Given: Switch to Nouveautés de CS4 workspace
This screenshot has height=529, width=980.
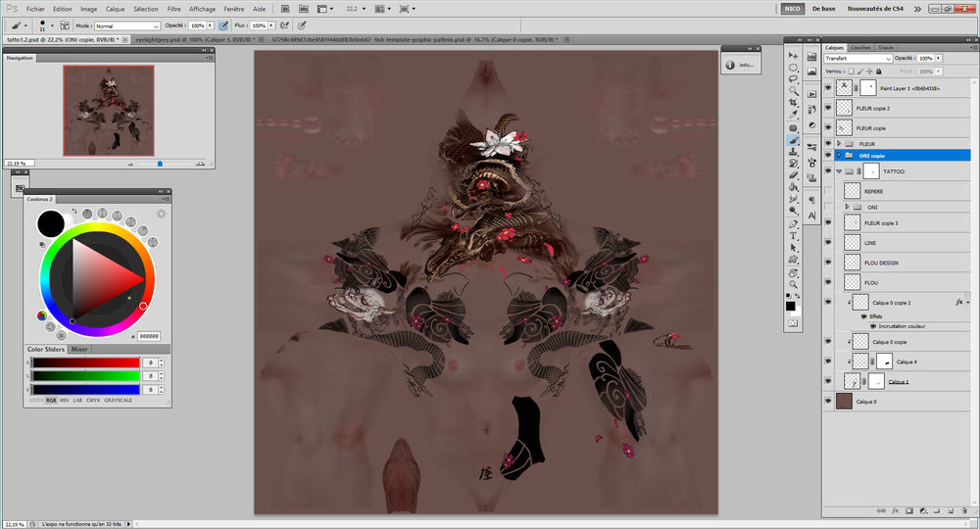Looking at the screenshot, I should (875, 9).
